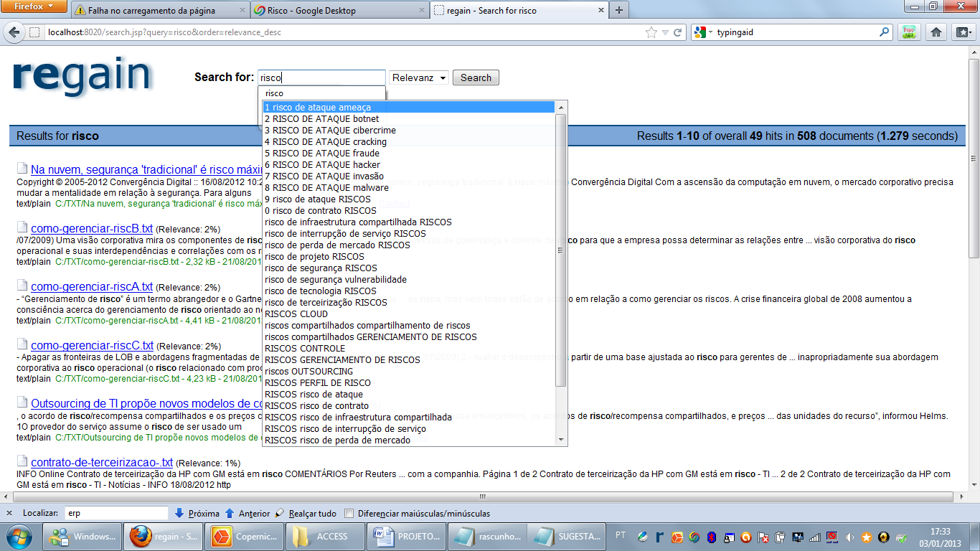Choose suggestion '1 risco de ataque ameaça'

[409, 107]
